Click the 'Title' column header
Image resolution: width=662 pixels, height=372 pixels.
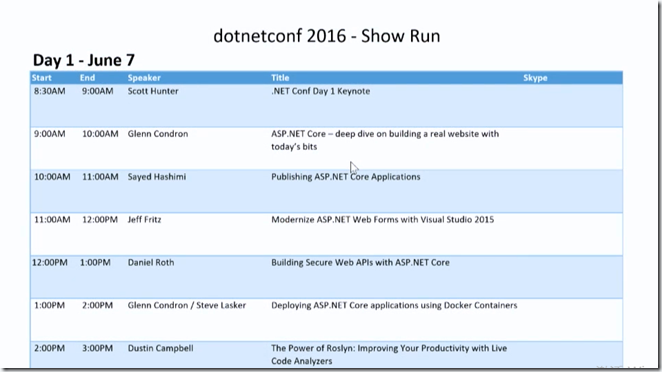pyautogui.click(x=280, y=78)
